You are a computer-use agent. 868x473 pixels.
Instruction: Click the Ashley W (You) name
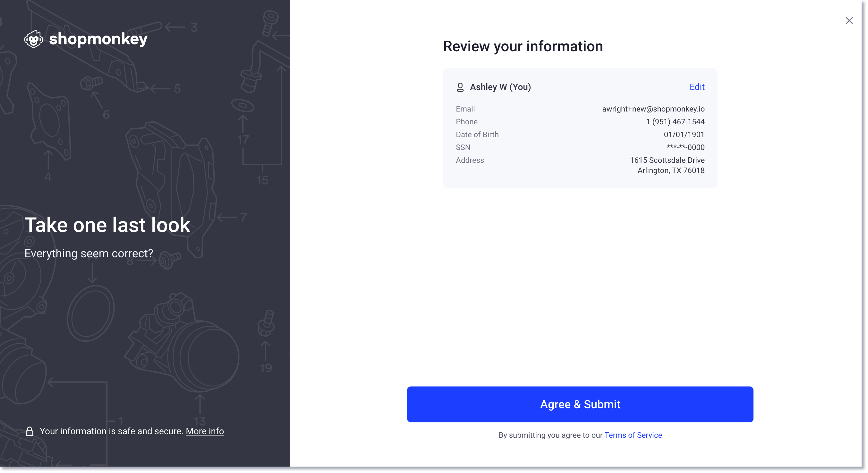click(x=500, y=87)
